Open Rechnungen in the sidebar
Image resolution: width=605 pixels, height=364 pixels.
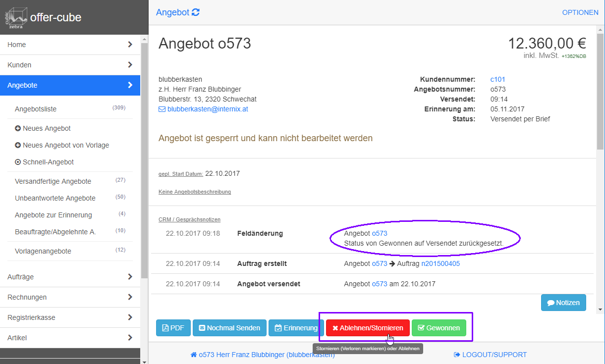(x=70, y=297)
